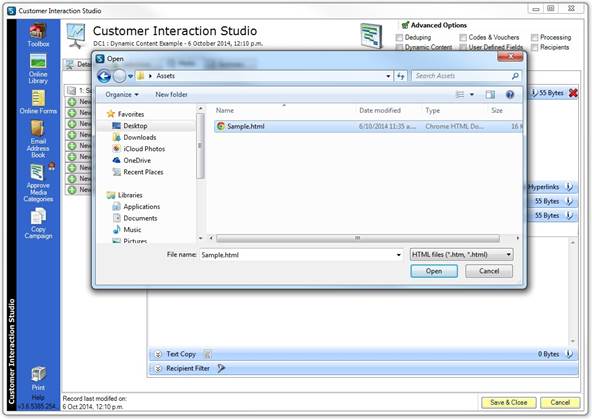Click the Search Assets input field
Screen dimensions: 592x419
coord(467,76)
